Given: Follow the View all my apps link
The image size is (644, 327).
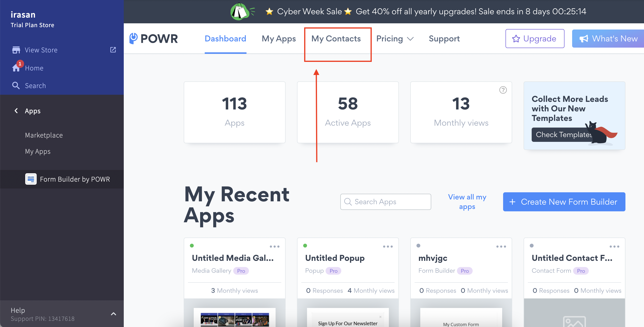Looking at the screenshot, I should [467, 202].
